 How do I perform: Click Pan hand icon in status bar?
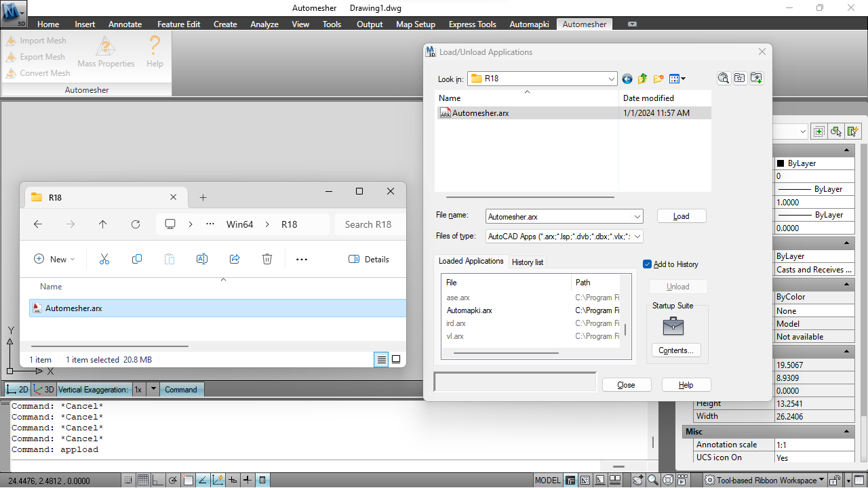coord(638,481)
